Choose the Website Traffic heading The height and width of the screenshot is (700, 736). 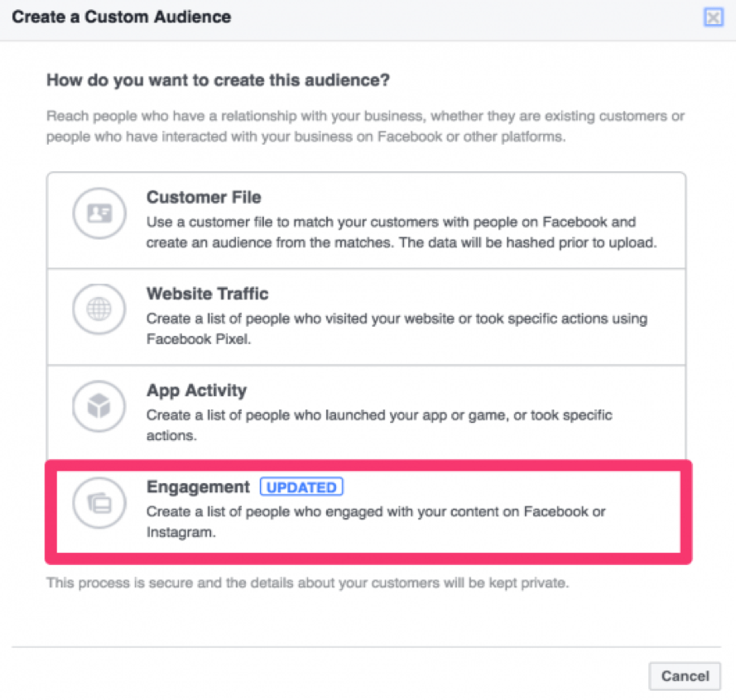point(207,294)
